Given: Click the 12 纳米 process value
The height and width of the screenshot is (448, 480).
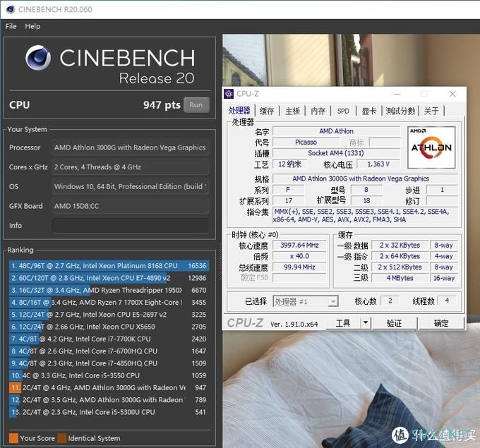Looking at the screenshot, I should 289,164.
